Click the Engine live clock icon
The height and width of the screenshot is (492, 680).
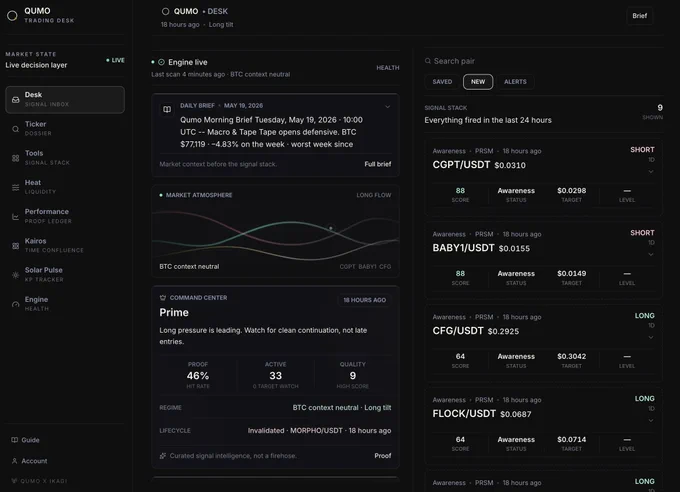click(x=161, y=62)
